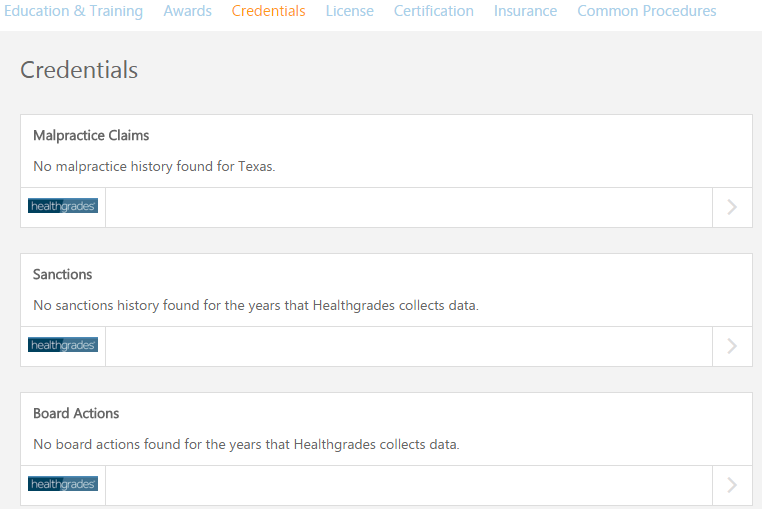This screenshot has height=509, width=762.
Task: Click Healthgrades logo under Malpractice Claims
Action: (63, 207)
